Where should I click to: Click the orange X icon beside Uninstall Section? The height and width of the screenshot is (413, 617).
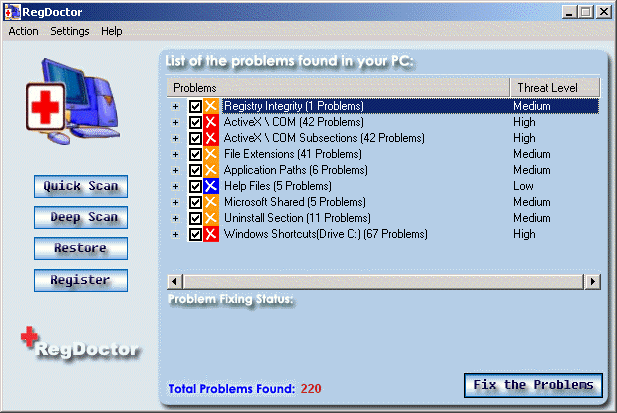click(x=211, y=218)
